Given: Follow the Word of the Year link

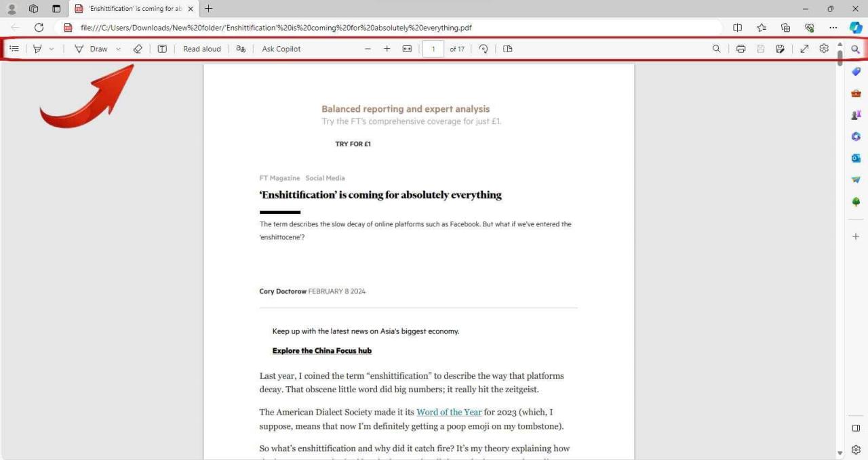Looking at the screenshot, I should coord(448,412).
